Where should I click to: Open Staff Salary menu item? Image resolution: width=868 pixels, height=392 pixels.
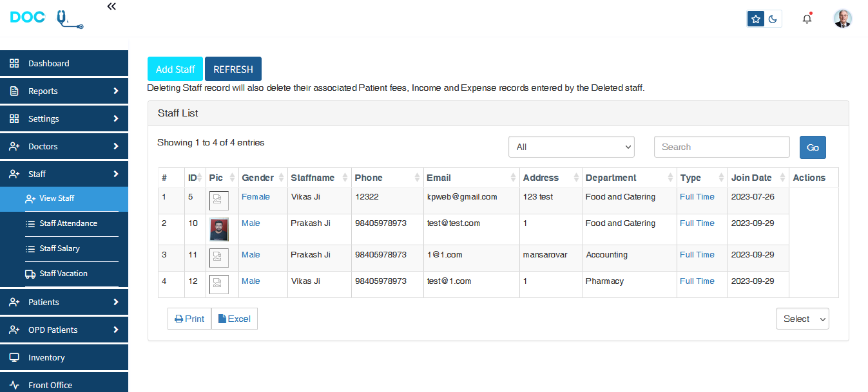coord(64,249)
